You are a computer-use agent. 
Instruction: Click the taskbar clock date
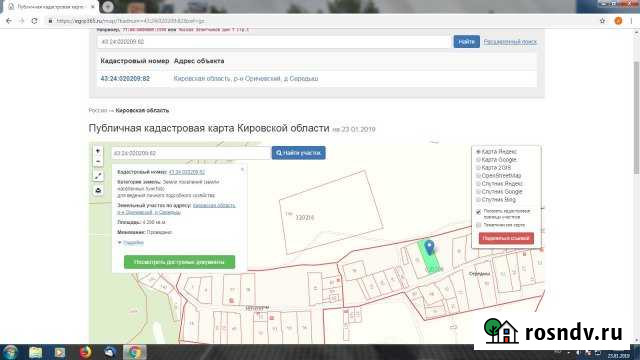tap(619, 356)
